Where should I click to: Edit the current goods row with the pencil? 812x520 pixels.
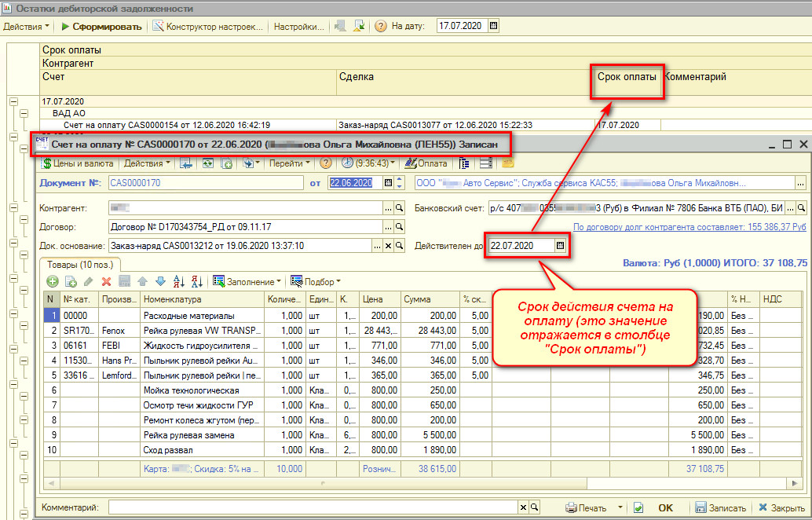pyautogui.click(x=89, y=282)
